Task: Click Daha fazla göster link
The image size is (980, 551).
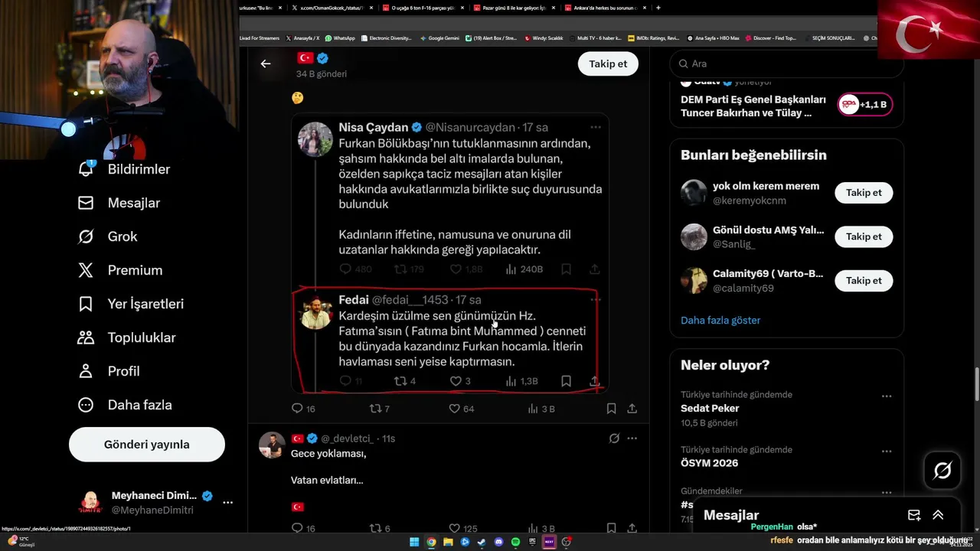Action: point(720,320)
